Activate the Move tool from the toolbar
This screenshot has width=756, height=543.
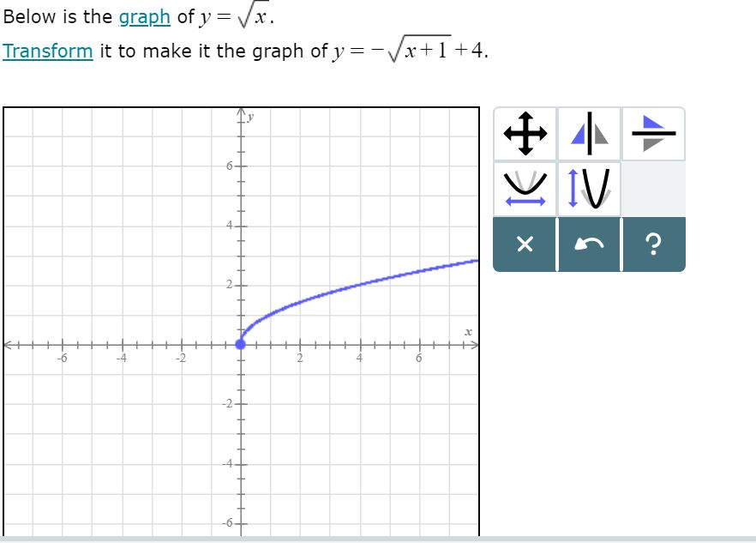(525, 133)
